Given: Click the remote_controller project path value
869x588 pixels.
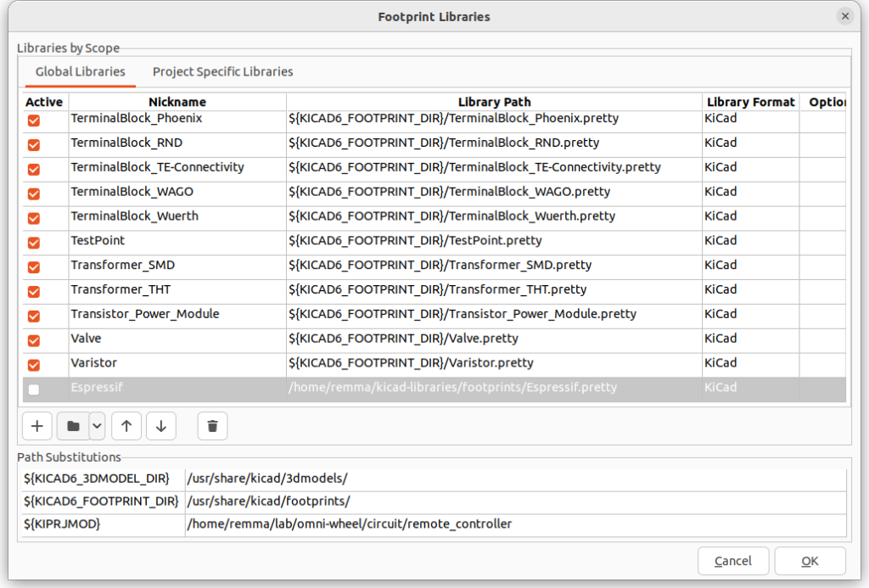Looking at the screenshot, I should pos(515,524).
